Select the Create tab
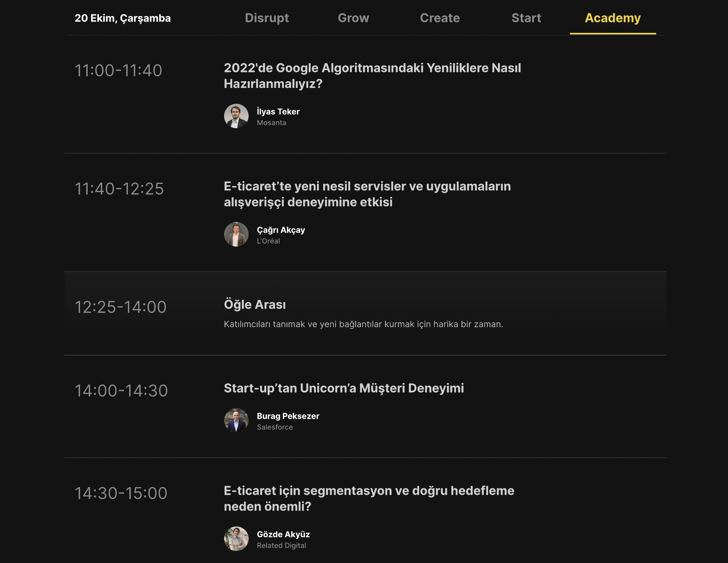728x563 pixels. (x=440, y=18)
